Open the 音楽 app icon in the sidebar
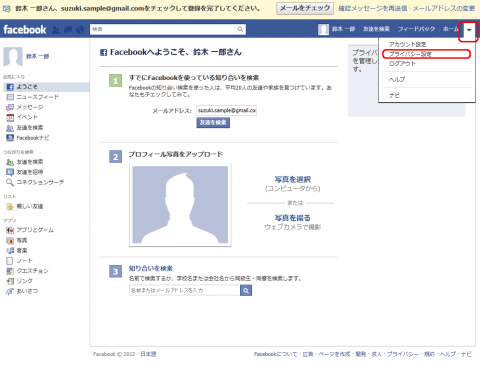 10,251
